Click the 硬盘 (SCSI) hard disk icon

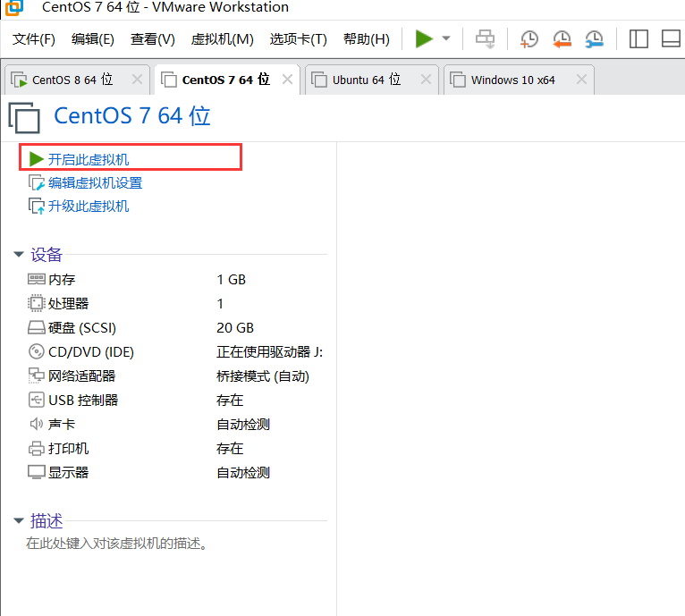[37, 327]
